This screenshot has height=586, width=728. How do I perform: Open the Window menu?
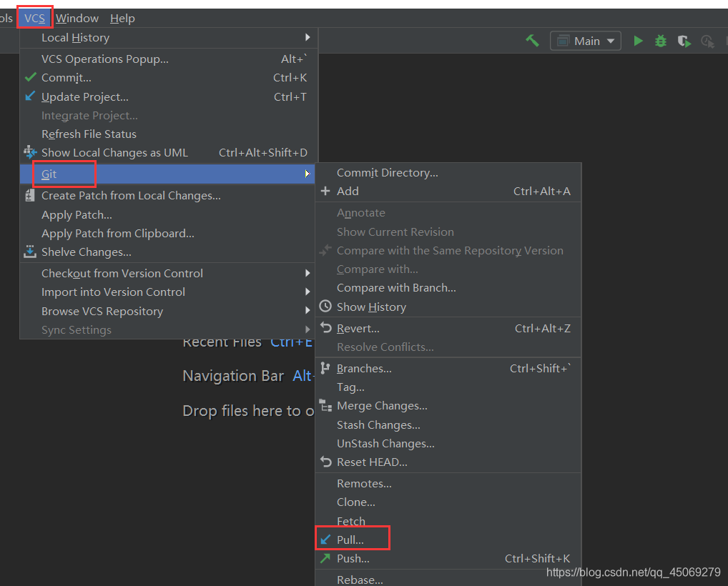77,18
